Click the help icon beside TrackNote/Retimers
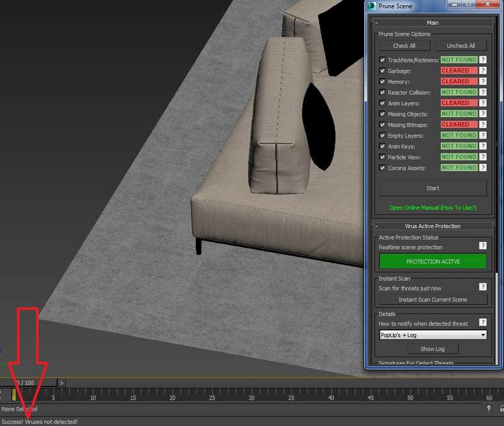 coord(483,60)
